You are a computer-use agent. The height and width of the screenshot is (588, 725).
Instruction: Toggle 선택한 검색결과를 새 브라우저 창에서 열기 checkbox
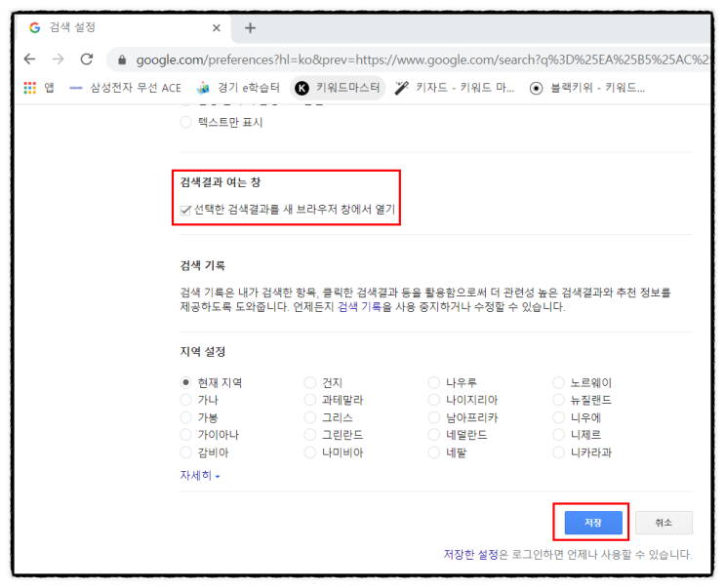tap(185, 211)
